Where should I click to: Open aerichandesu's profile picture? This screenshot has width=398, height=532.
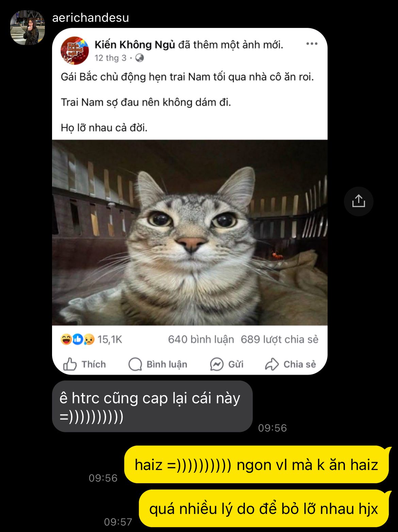[28, 27]
